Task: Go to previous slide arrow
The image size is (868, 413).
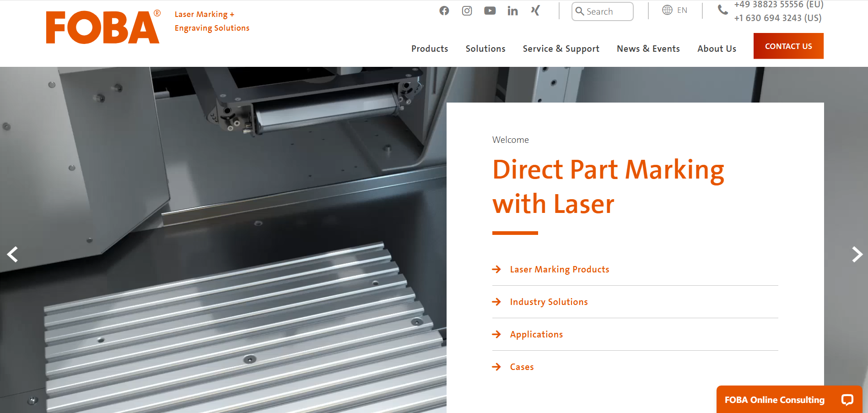Action: [x=12, y=254]
